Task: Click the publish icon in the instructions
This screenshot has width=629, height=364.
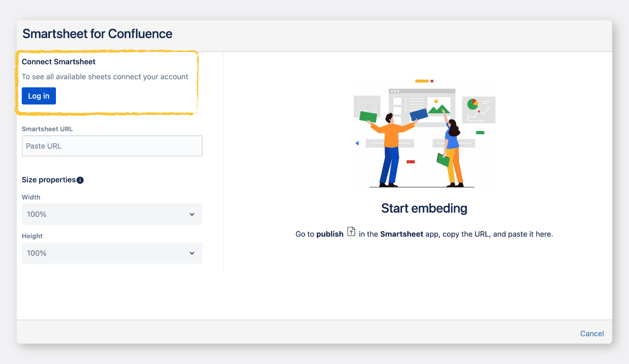Action: 351,232
